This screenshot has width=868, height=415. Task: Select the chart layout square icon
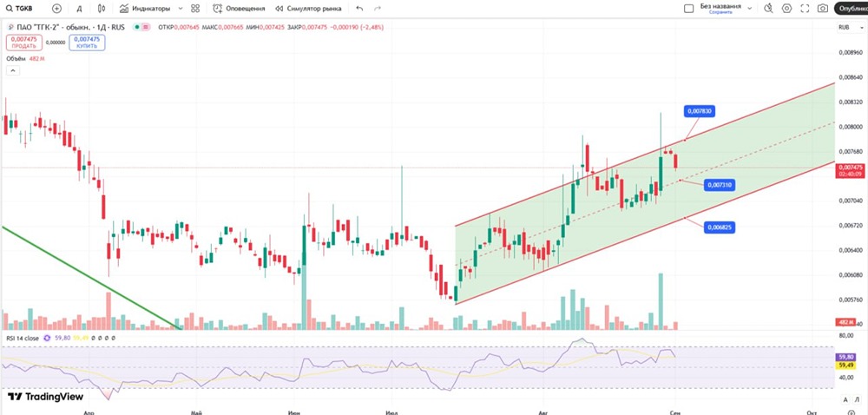coord(688,9)
